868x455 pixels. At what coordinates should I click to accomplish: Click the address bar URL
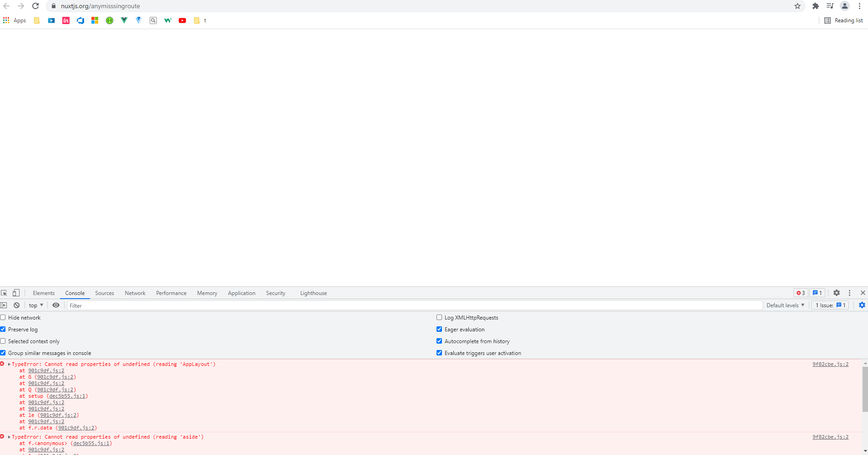(100, 6)
